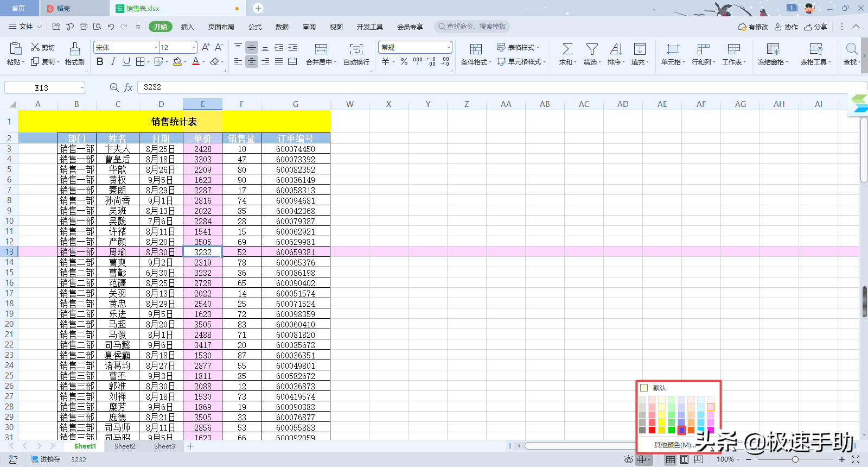Click 其他颜色(M)... in color popup
Viewport: 868px width, 467px height.
point(674,445)
